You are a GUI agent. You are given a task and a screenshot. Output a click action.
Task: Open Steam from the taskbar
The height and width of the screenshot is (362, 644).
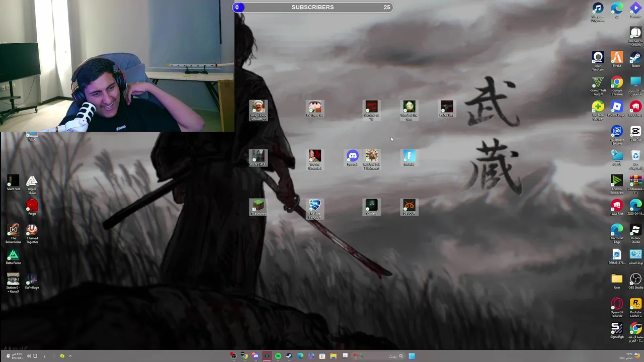click(x=289, y=356)
